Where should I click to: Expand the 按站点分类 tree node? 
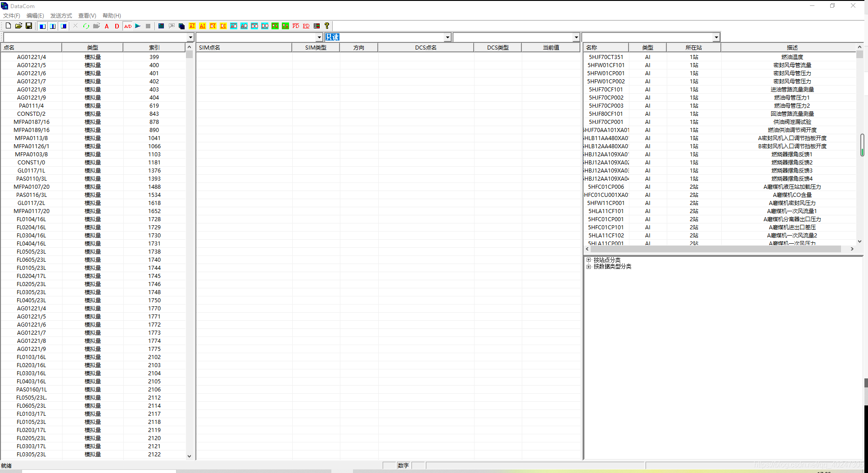(588, 260)
